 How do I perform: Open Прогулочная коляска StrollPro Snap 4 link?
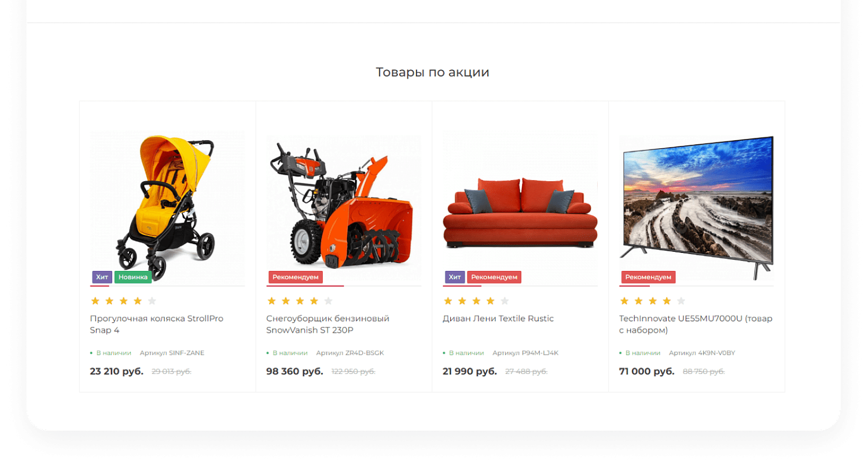pyautogui.click(x=157, y=324)
